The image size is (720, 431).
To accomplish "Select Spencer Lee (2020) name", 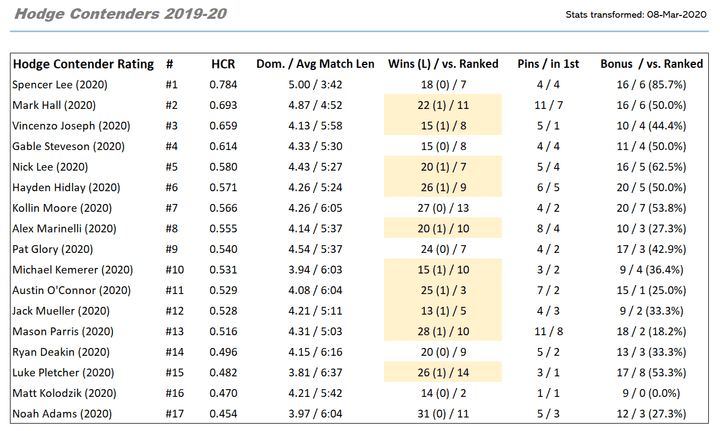I will 58,87.
